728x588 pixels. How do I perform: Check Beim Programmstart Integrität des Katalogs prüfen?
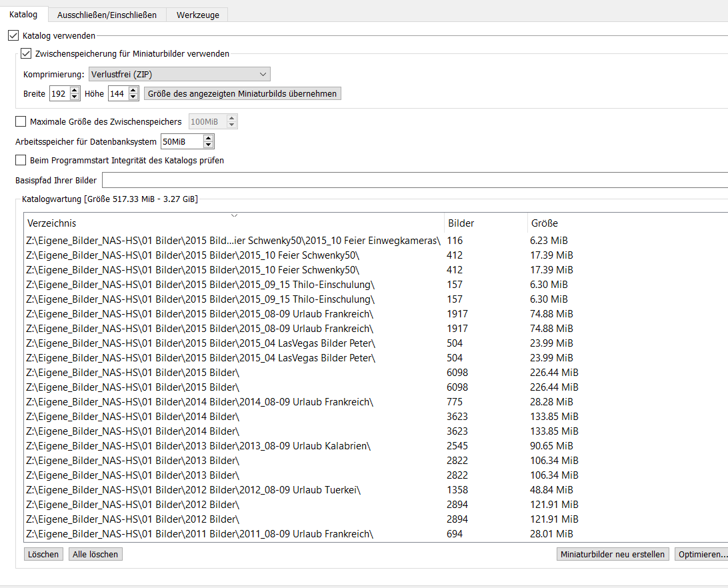21,161
